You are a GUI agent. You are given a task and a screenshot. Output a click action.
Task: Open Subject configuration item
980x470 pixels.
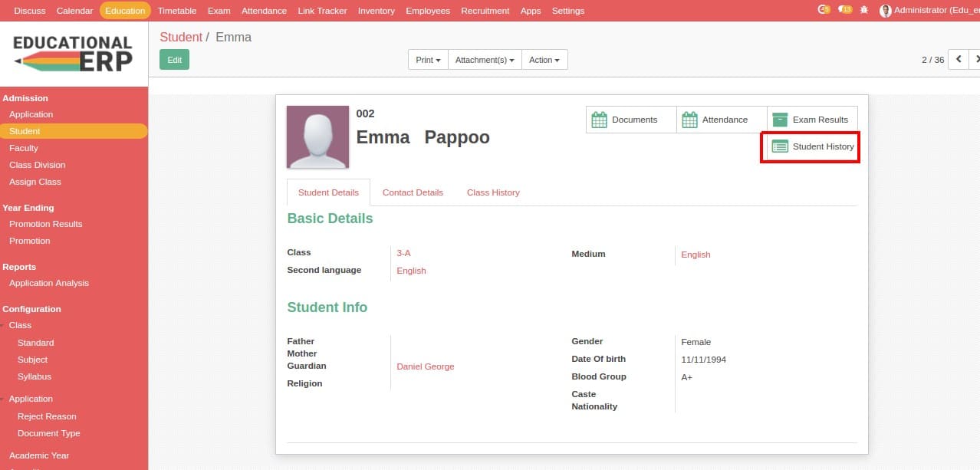pos(33,360)
